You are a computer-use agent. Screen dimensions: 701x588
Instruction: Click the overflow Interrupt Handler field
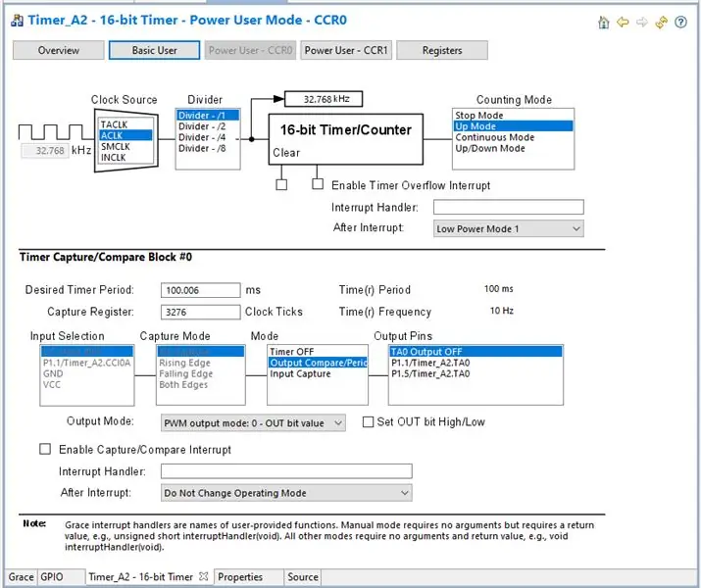[508, 207]
